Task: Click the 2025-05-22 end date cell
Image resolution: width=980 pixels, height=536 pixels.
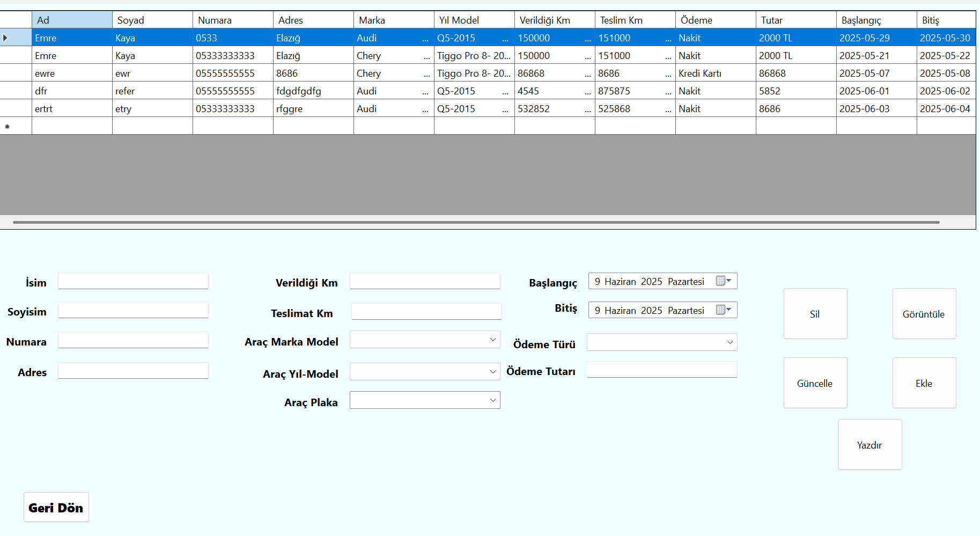Action: [947, 55]
